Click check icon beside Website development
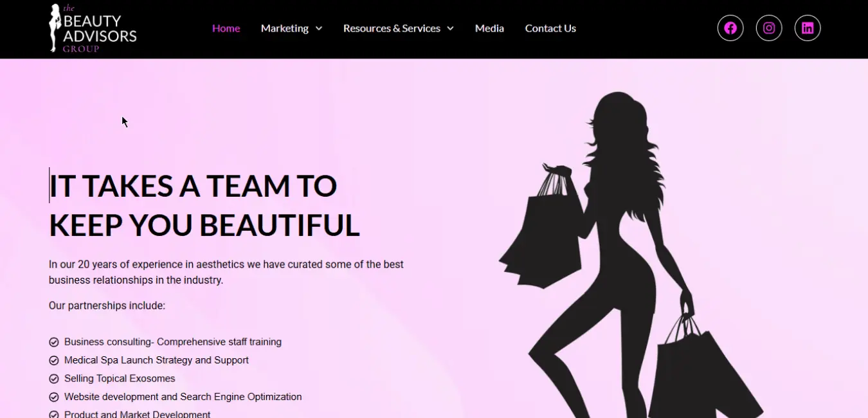The width and height of the screenshot is (868, 418). pyautogui.click(x=54, y=397)
